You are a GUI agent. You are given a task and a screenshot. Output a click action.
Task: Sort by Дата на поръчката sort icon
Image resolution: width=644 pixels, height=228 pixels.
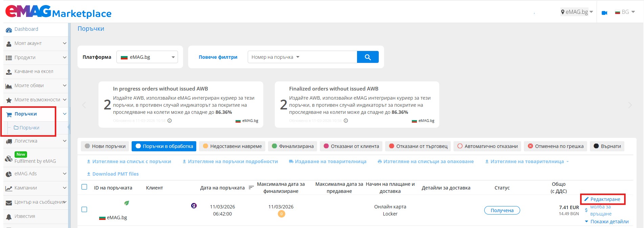(251, 187)
